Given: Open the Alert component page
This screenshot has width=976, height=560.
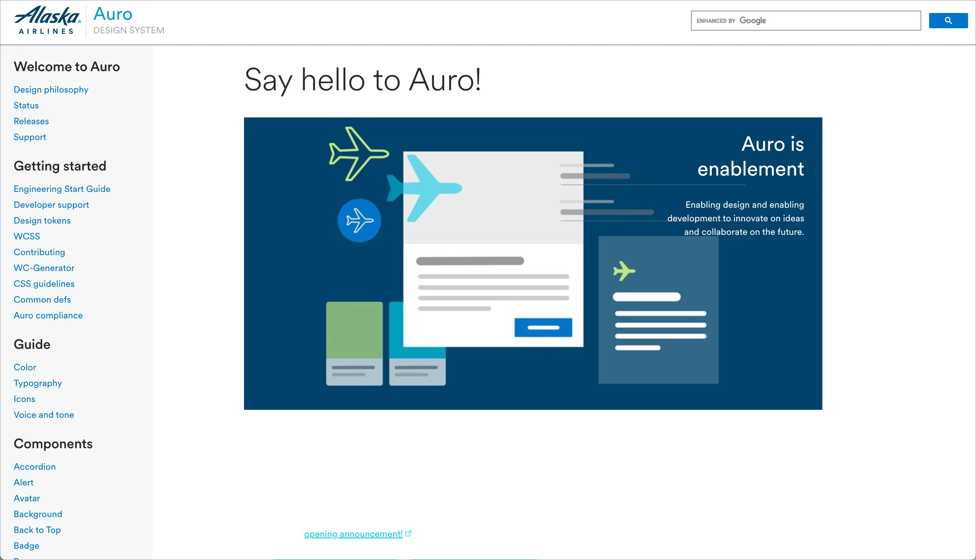Looking at the screenshot, I should (x=23, y=482).
